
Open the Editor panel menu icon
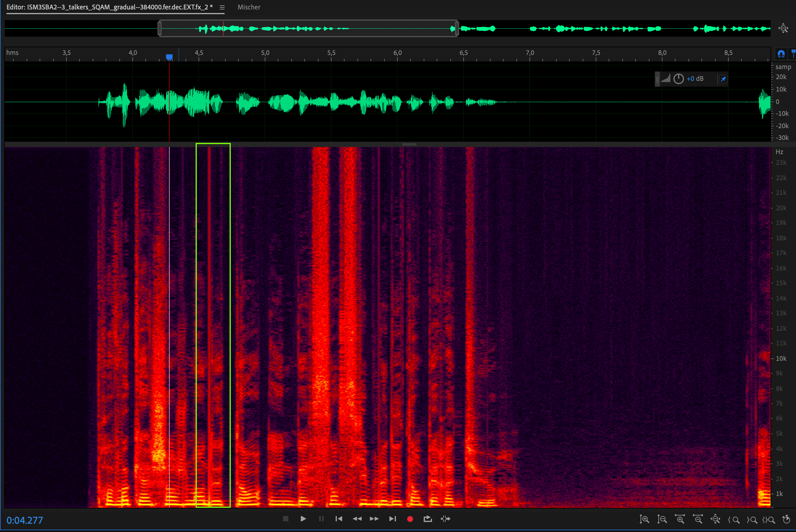point(222,7)
